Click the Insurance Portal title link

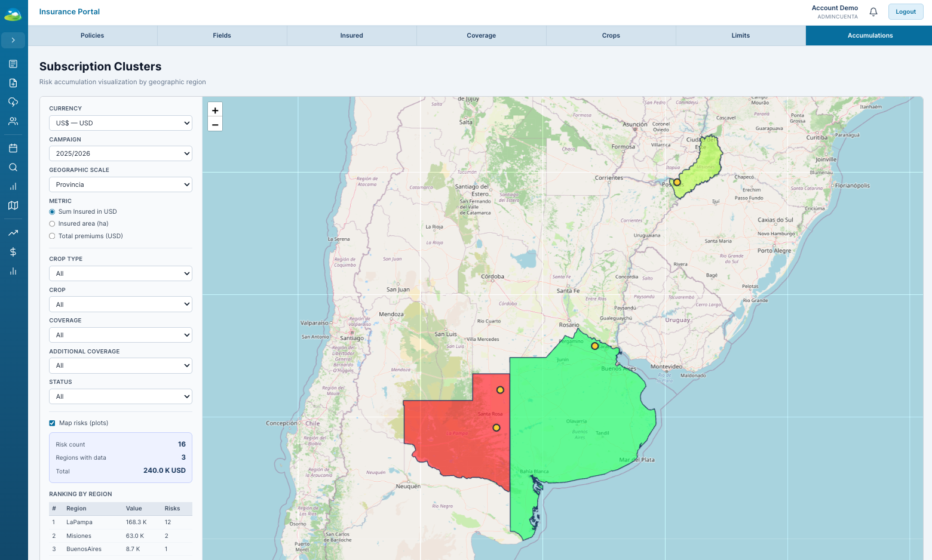coord(69,12)
